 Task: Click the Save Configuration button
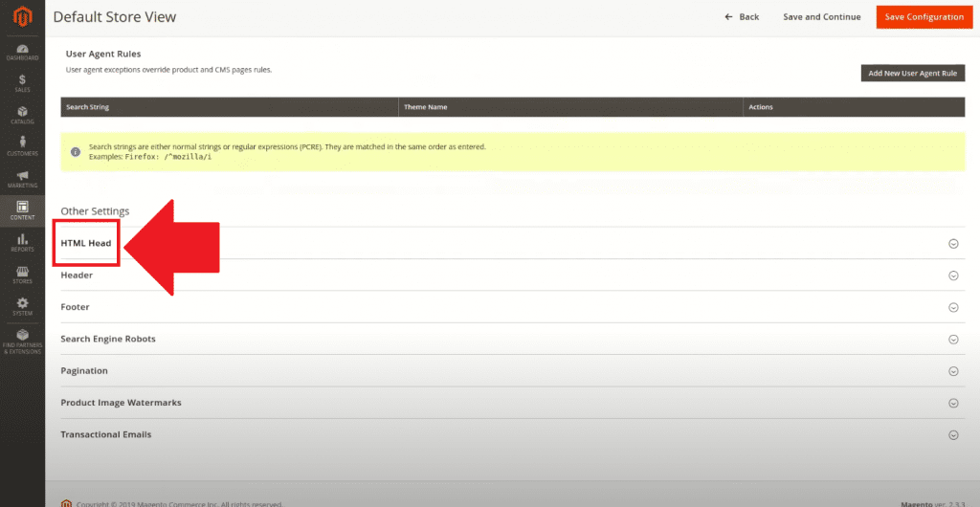[924, 17]
